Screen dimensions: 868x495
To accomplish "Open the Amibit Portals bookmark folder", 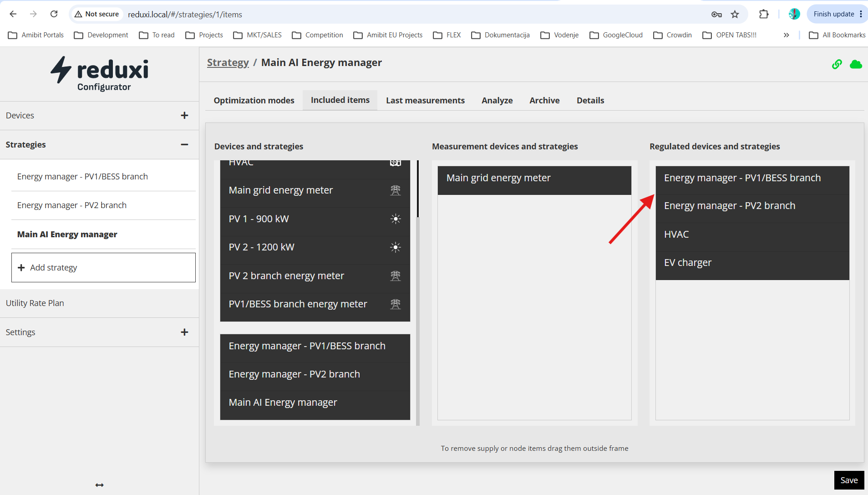I will (36, 35).
